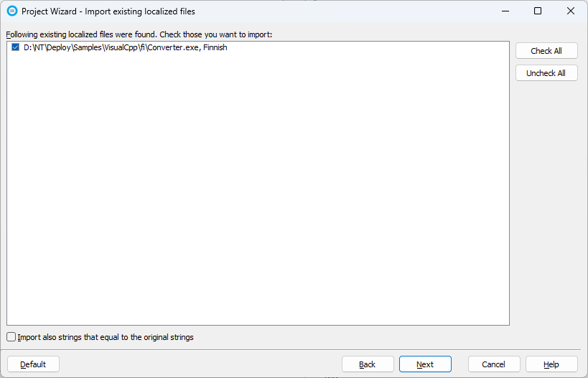This screenshot has width=588, height=378.
Task: Close the Project Wizard dialog
Action: tap(571, 11)
